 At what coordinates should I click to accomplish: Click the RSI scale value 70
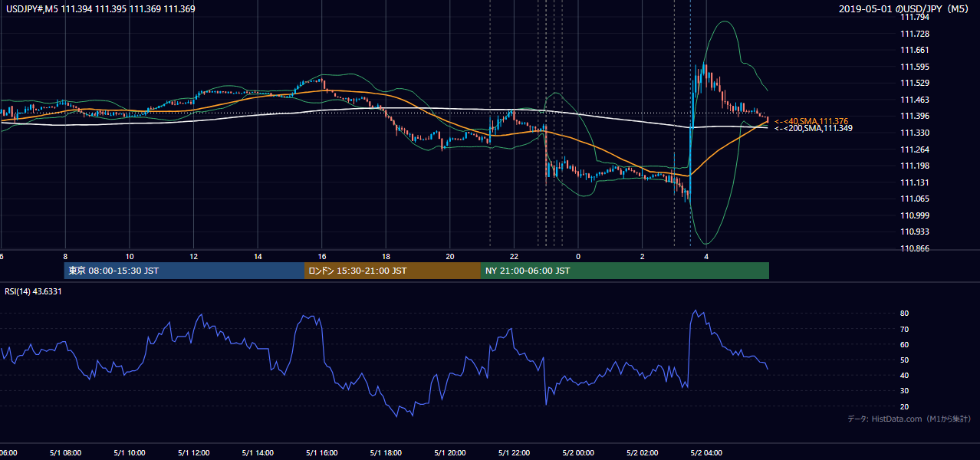(x=904, y=329)
